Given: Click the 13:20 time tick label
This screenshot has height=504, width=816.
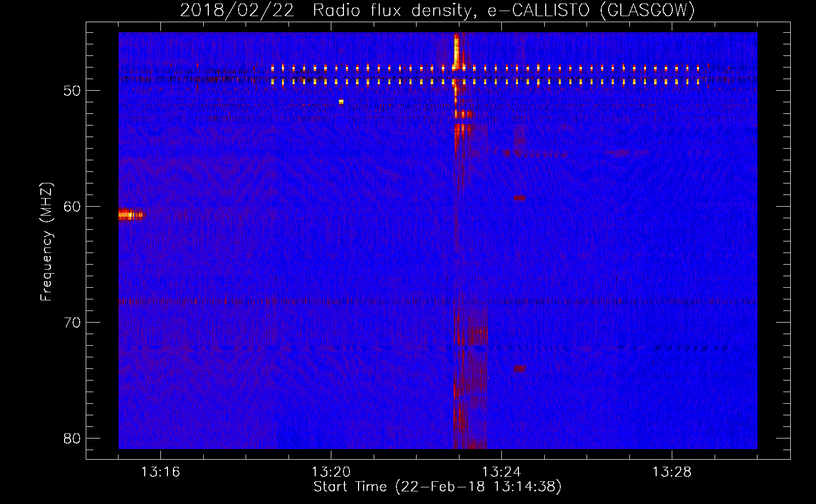Looking at the screenshot, I should 331,472.
